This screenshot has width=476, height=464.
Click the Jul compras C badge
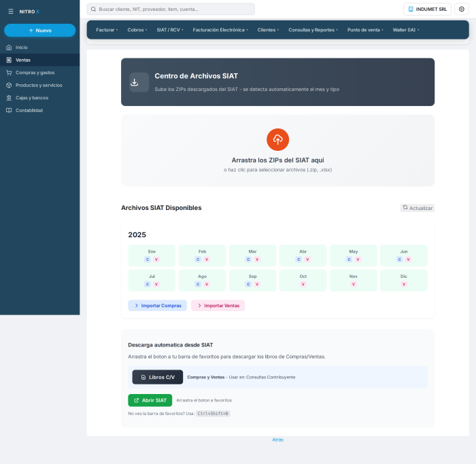(148, 284)
